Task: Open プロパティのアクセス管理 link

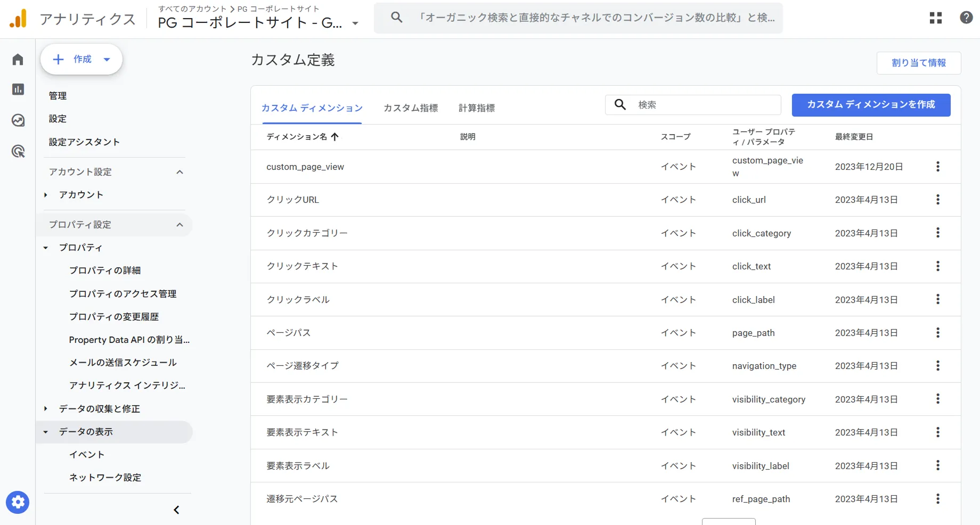Action: tap(123, 294)
